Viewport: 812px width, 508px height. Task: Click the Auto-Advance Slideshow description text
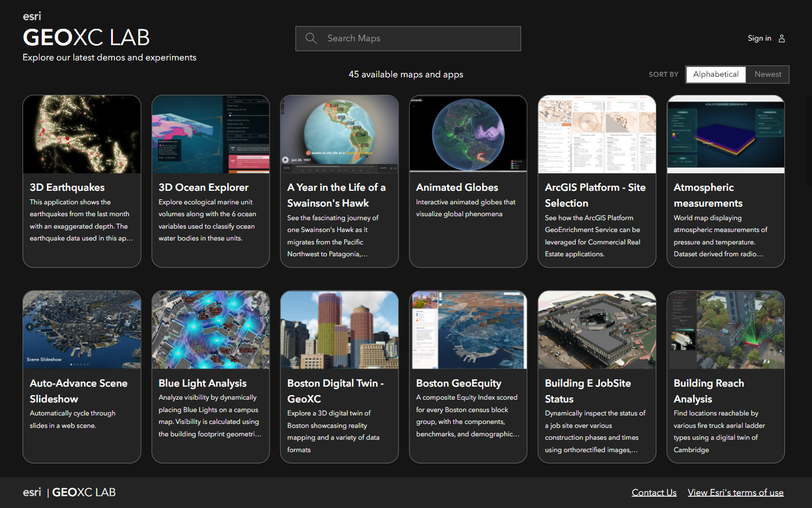click(73, 419)
